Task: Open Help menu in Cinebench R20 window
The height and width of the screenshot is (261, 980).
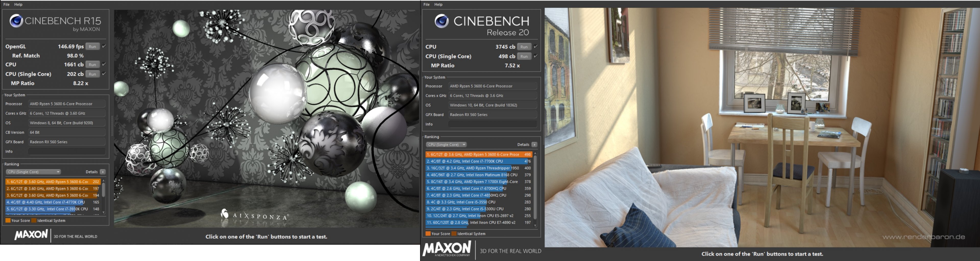Action: 438,5
